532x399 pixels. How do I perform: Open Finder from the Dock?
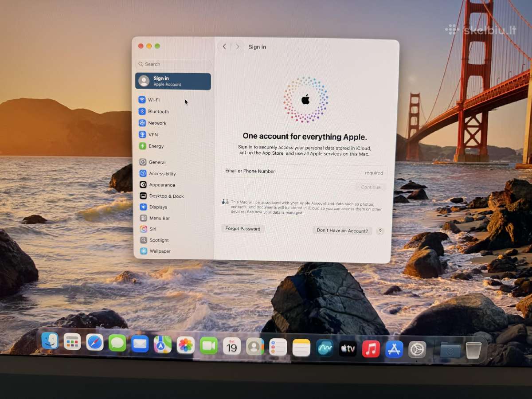50,341
